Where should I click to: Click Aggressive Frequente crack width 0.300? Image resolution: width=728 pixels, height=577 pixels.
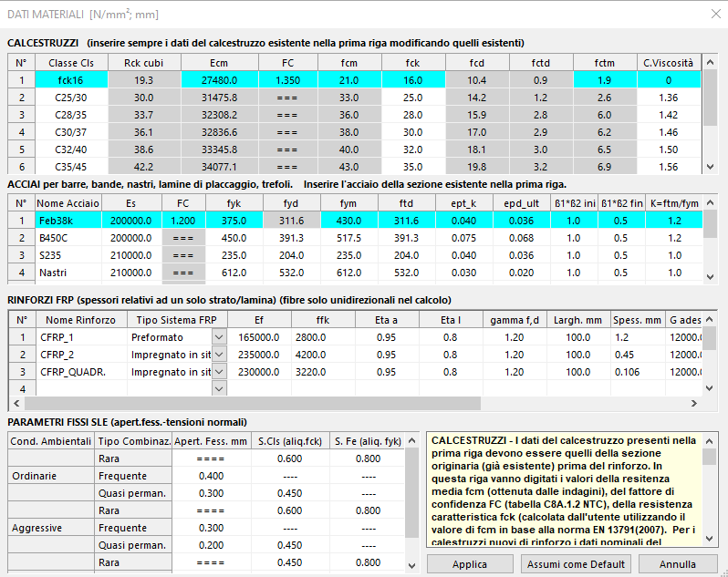tap(212, 528)
